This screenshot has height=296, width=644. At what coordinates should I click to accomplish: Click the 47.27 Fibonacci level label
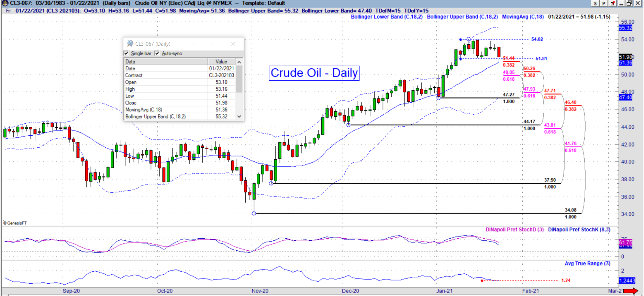(x=508, y=94)
